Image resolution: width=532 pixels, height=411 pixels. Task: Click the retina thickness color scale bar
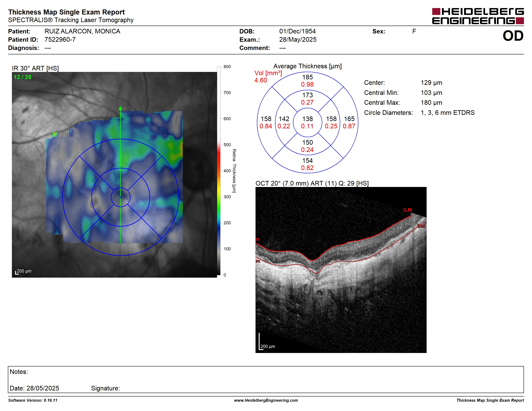[x=219, y=171]
